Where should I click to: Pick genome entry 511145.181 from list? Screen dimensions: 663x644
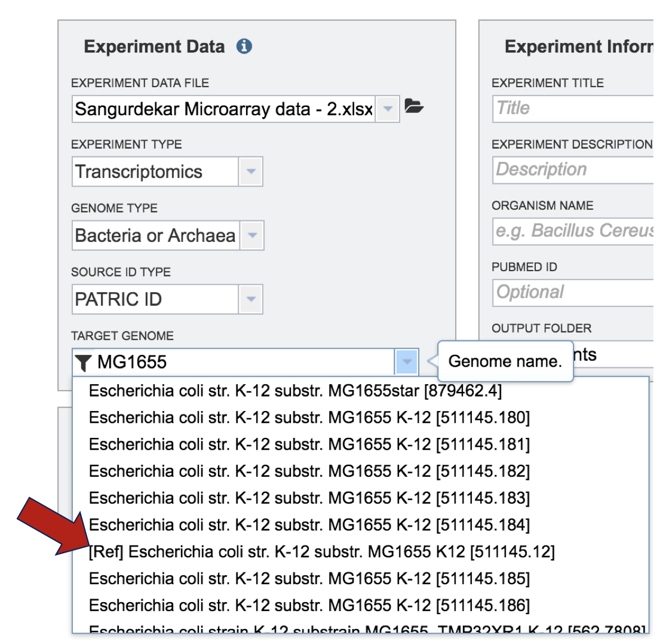point(309,444)
